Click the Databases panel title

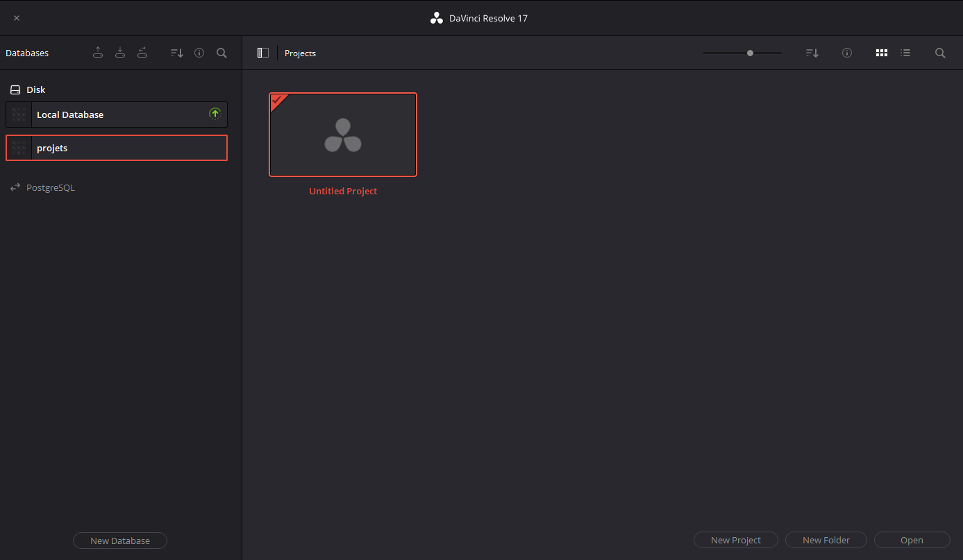(27, 53)
